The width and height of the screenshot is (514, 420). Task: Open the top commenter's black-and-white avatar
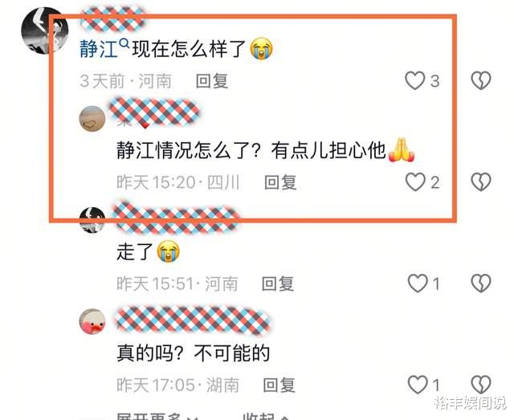[x=45, y=31]
